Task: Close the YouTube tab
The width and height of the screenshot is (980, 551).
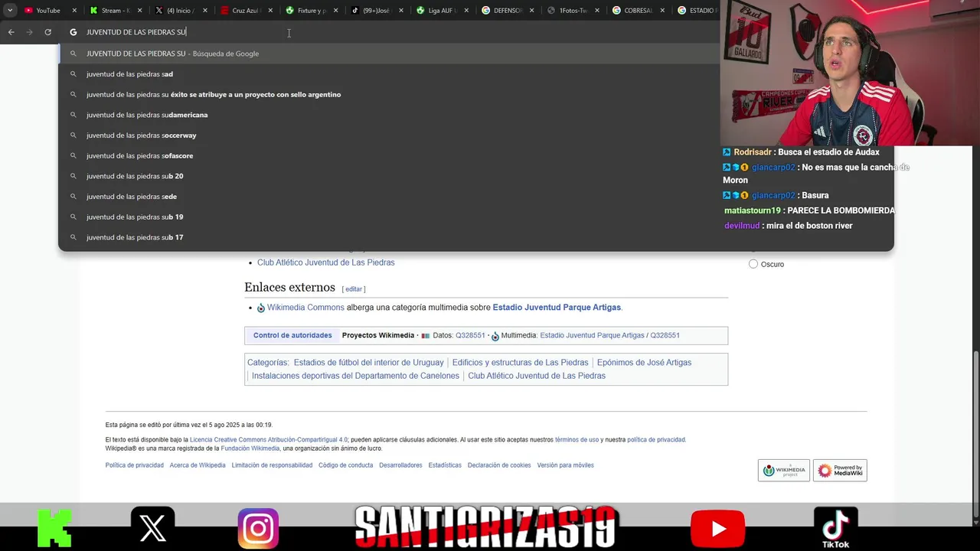Action: [x=74, y=11]
